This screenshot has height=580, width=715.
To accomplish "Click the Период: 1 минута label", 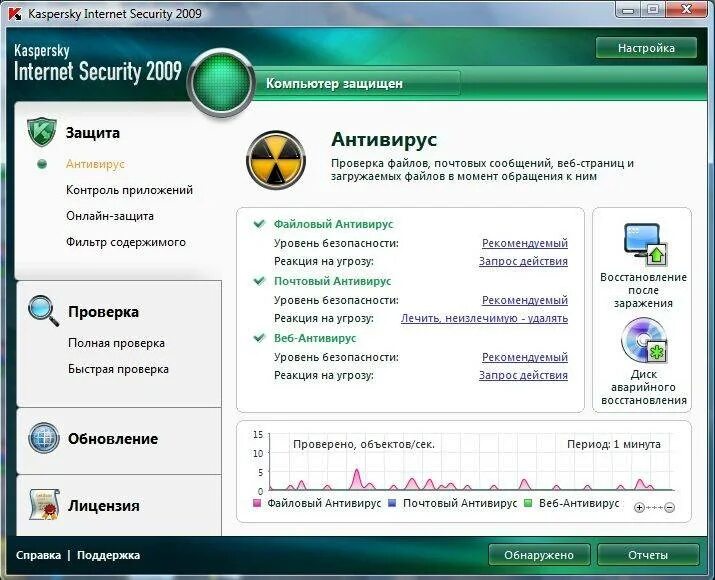I will point(614,444).
